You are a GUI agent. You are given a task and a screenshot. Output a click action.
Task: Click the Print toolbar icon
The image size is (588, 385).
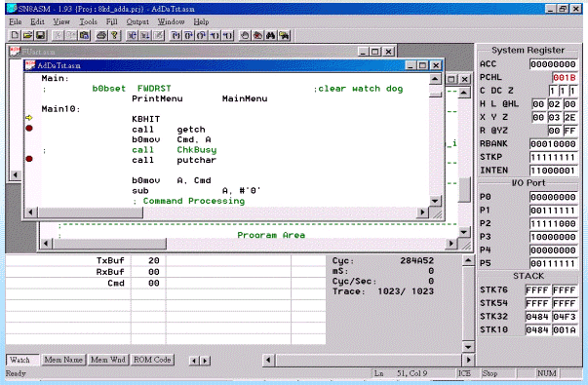(100, 35)
